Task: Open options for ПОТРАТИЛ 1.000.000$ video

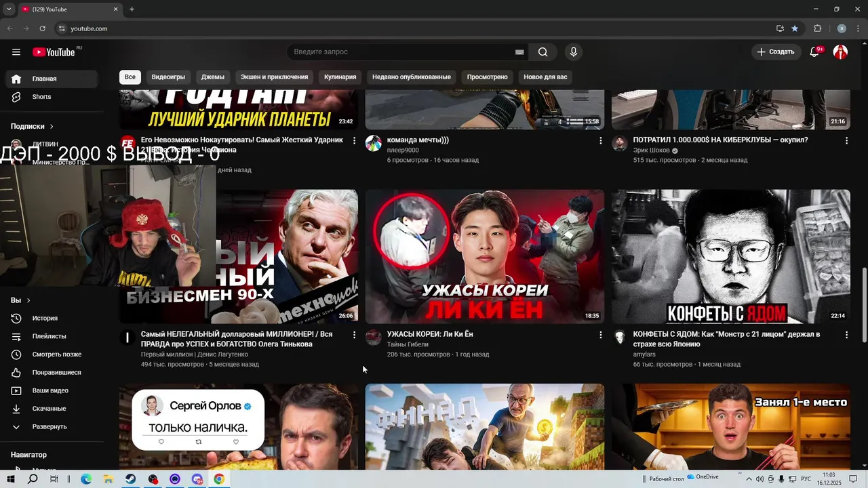Action: click(x=846, y=140)
